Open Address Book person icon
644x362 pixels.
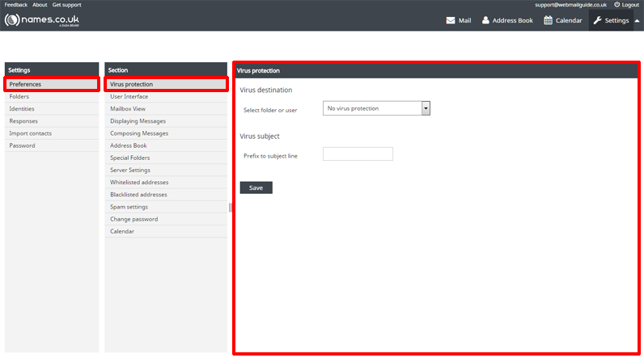point(485,20)
